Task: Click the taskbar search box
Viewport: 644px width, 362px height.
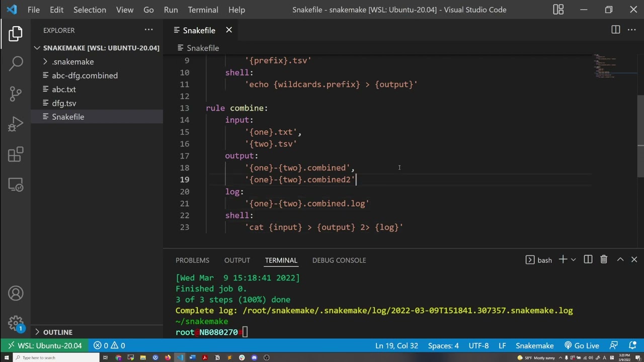Action: click(55, 357)
